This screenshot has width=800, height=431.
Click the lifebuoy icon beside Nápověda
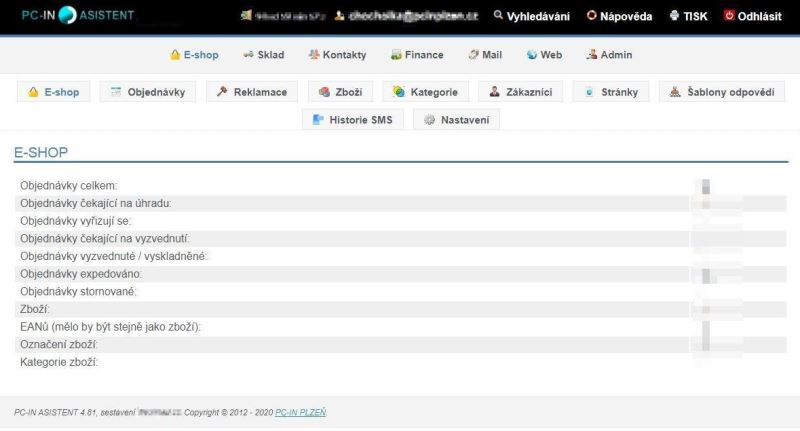(x=591, y=16)
